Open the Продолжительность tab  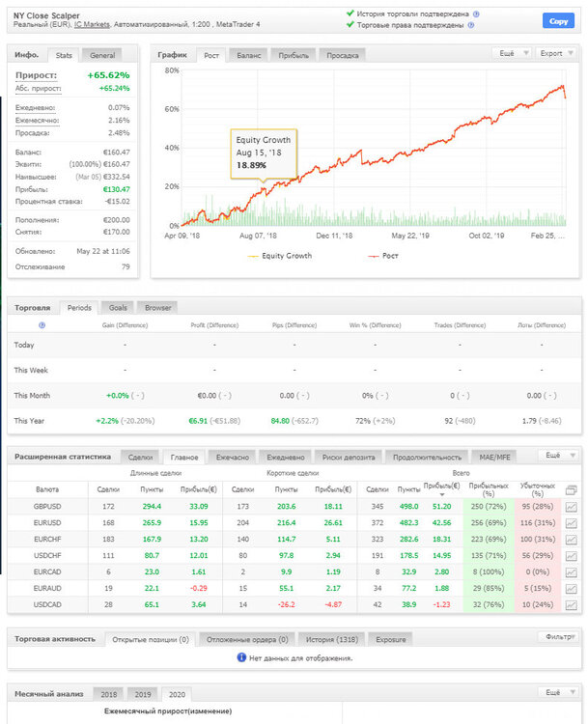(427, 458)
